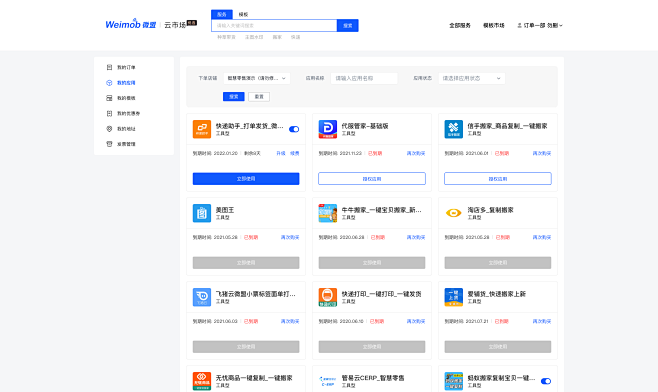
Task: Click the blue 搜索 button in filter panel
Action: (x=234, y=97)
